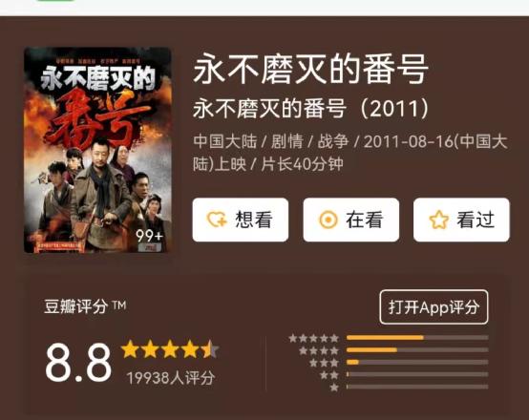
Task: Tap the 99+ photo count badge
Action: (150, 236)
